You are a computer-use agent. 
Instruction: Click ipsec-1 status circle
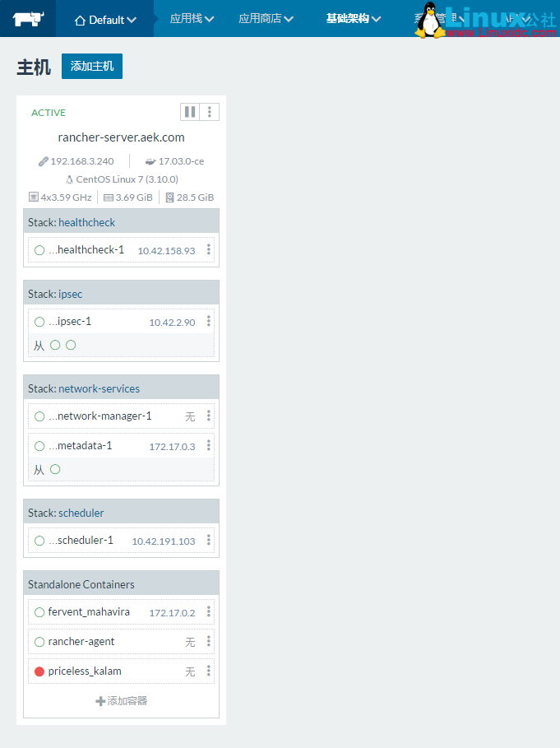point(39,322)
